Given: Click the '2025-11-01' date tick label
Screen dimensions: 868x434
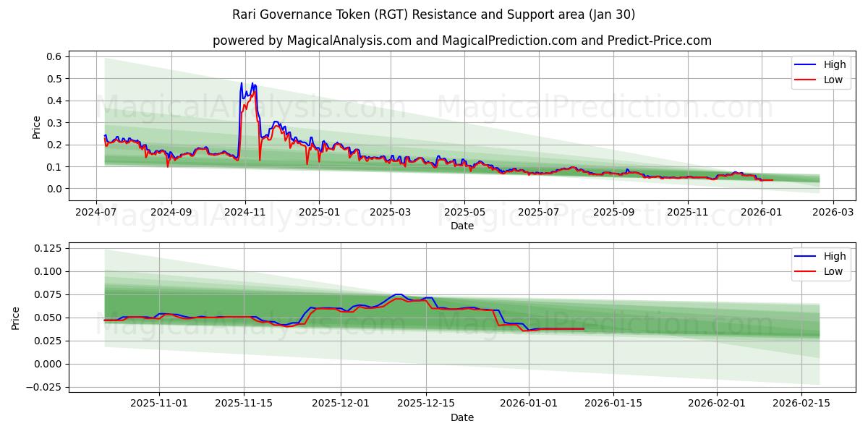Looking at the screenshot, I should [x=158, y=404].
